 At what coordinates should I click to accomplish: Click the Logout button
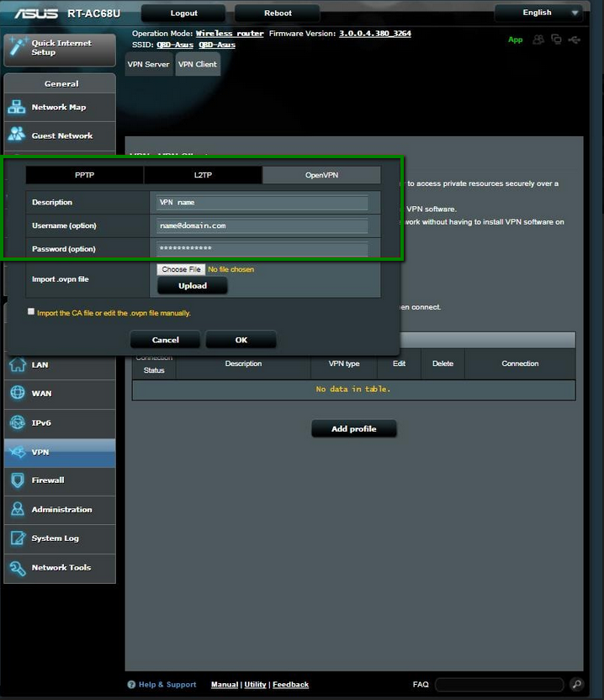coord(183,13)
